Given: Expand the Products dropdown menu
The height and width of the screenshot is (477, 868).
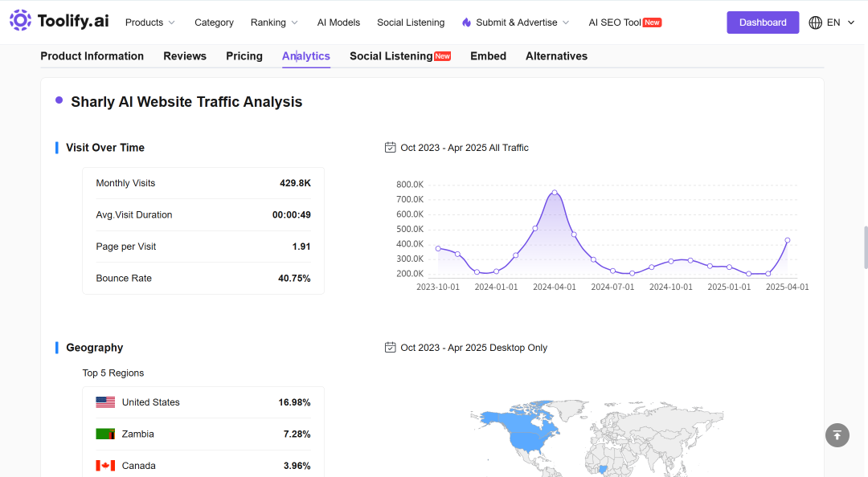Looking at the screenshot, I should pos(150,22).
